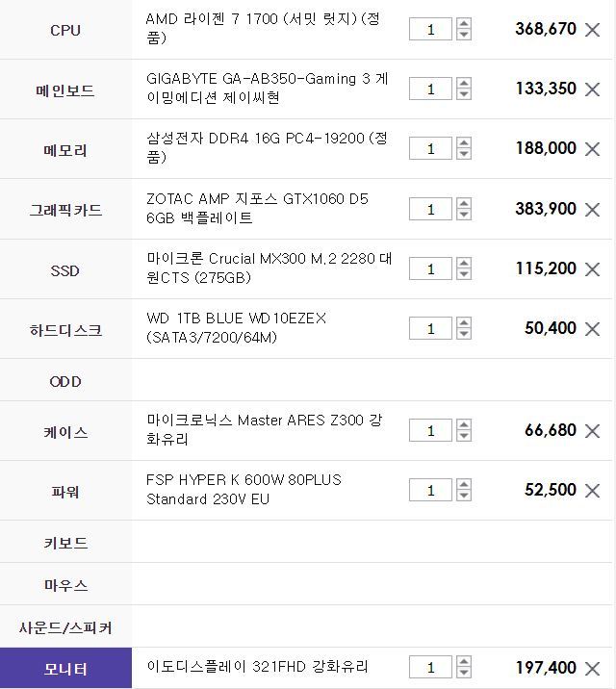This screenshot has width=616, height=689.
Task: Open the 키보드 category row
Action: tap(65, 542)
